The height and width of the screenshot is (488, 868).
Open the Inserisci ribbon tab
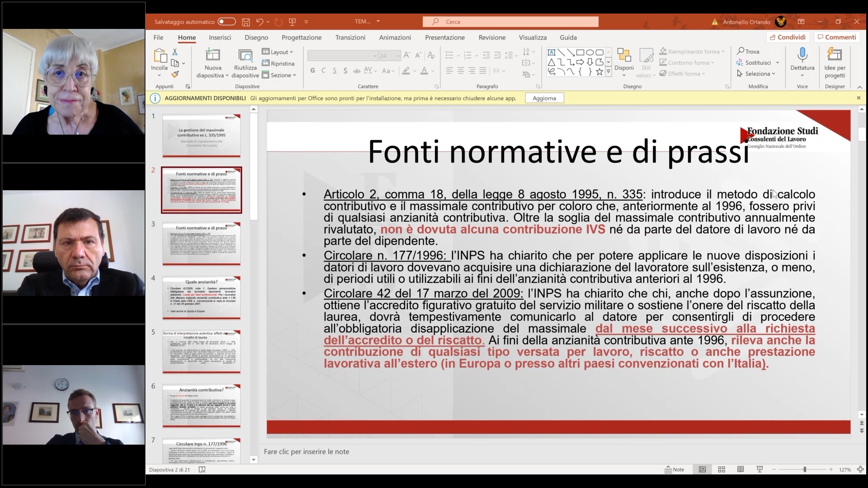(x=220, y=38)
